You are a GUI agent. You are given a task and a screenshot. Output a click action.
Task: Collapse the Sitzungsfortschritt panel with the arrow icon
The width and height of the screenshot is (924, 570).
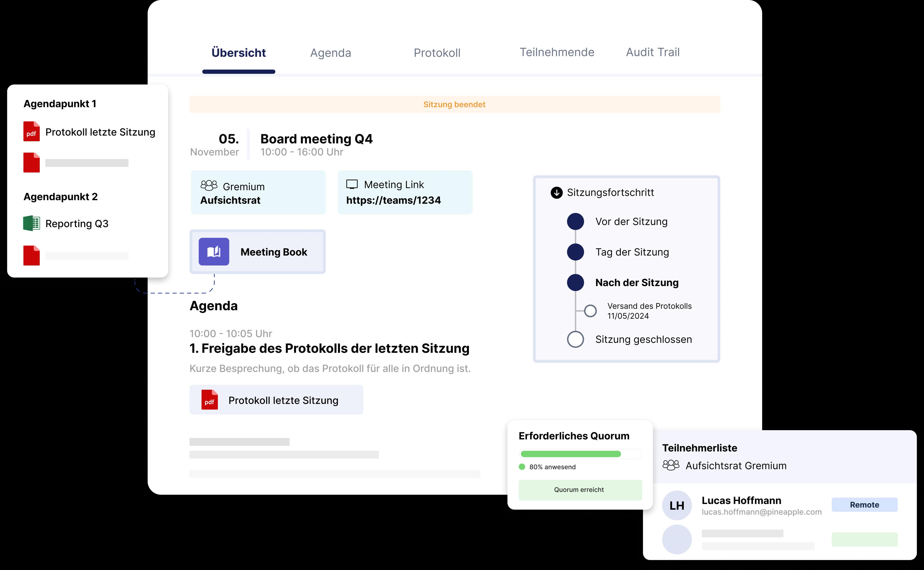tap(556, 193)
